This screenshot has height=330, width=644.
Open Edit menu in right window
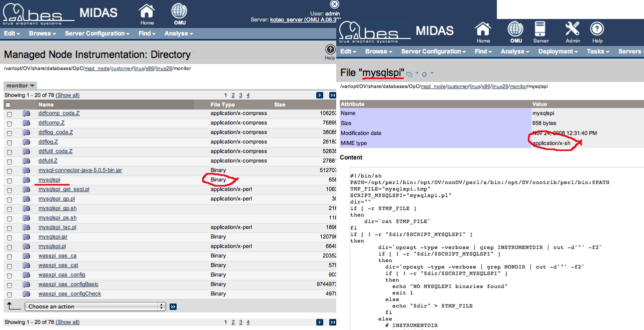348,51
